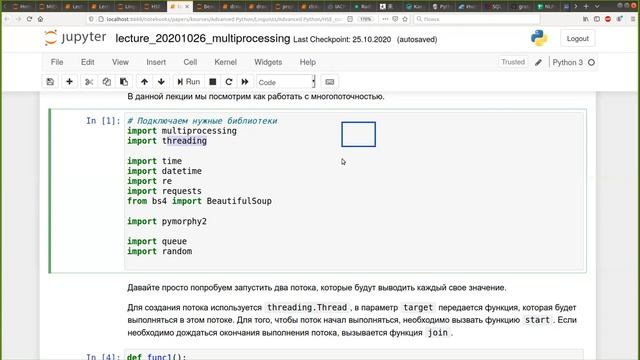This screenshot has height=360, width=640.
Task: Click the pencil edit mode icon
Action: (x=538, y=62)
